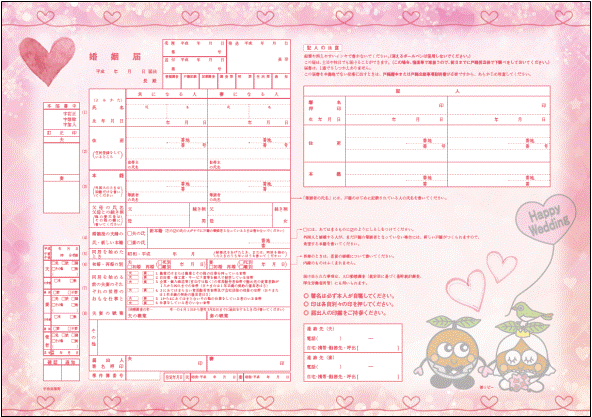
Task: Tick the 妻の氏 checkbox
Action: (130, 242)
